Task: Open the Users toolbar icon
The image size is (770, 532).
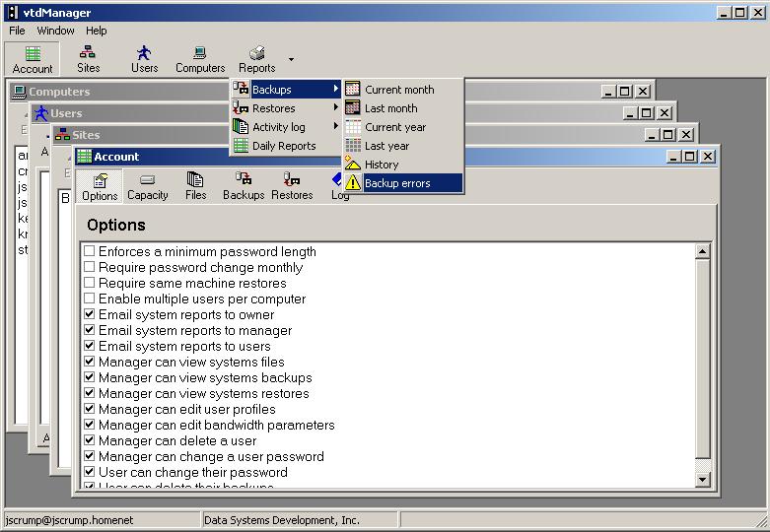Action: point(144,59)
